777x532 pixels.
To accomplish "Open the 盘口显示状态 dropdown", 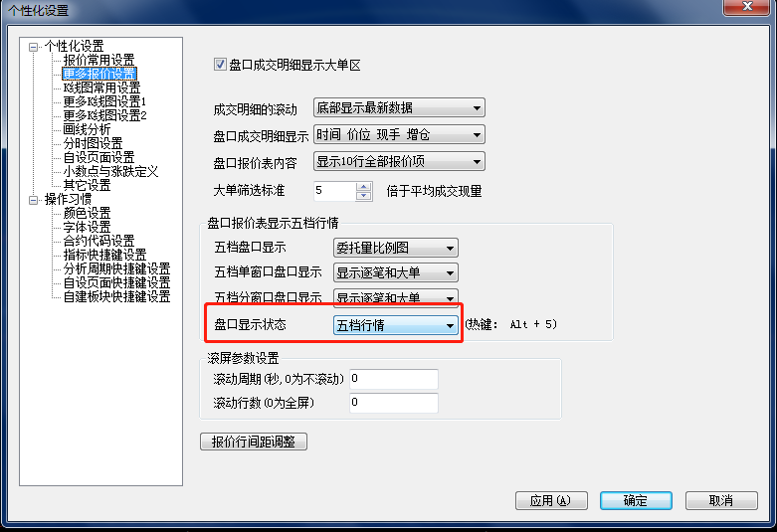I will point(395,325).
